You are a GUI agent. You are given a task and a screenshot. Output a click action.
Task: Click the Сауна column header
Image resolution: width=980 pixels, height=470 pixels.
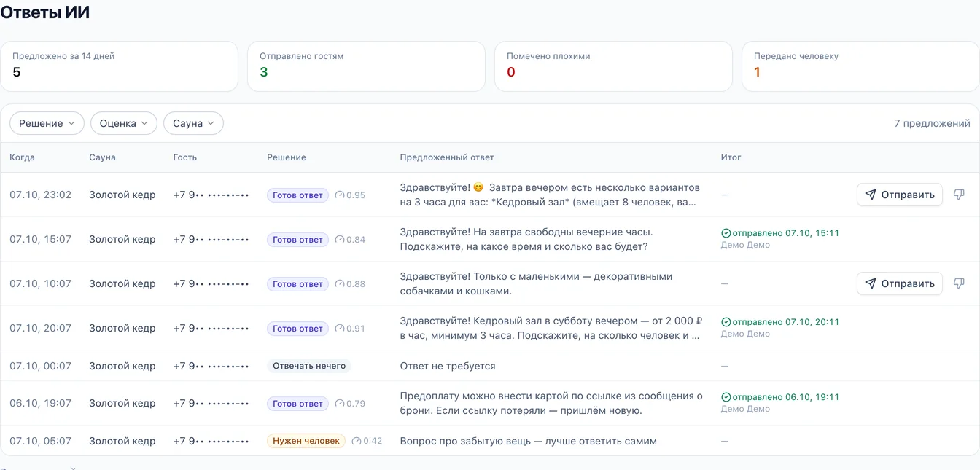point(102,157)
